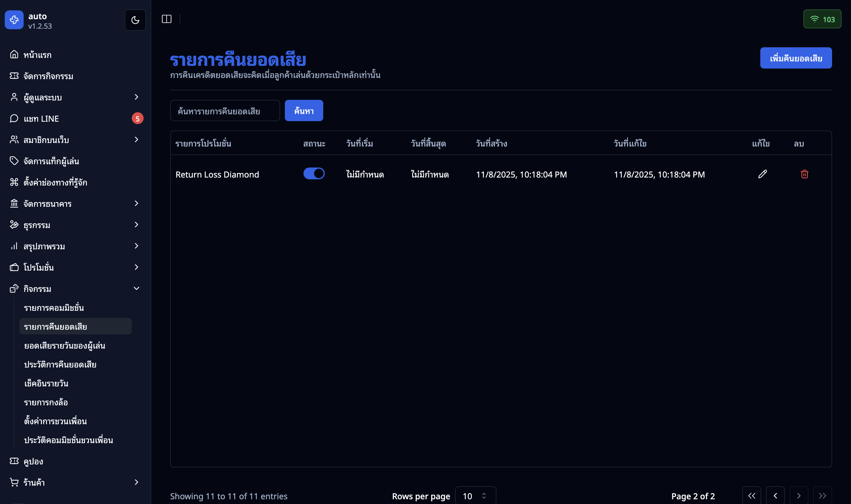Disable Return Loss Diamond status toggle
851x504 pixels.
pyautogui.click(x=314, y=173)
